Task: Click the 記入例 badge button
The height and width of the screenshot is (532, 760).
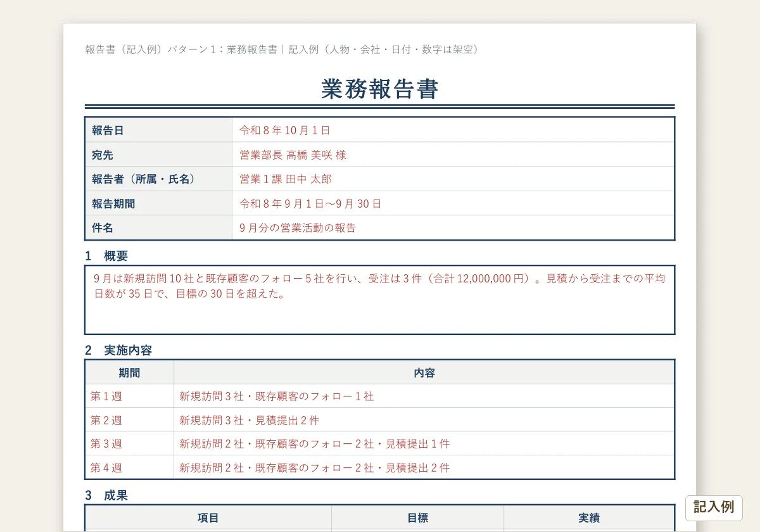Action: [714, 508]
